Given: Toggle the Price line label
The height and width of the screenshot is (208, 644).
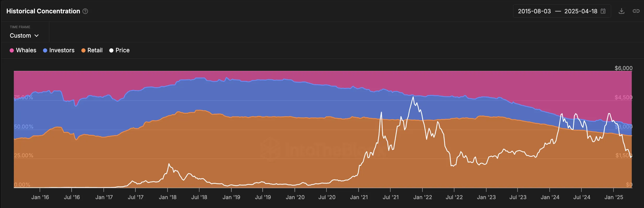Looking at the screenshot, I should point(122,50).
